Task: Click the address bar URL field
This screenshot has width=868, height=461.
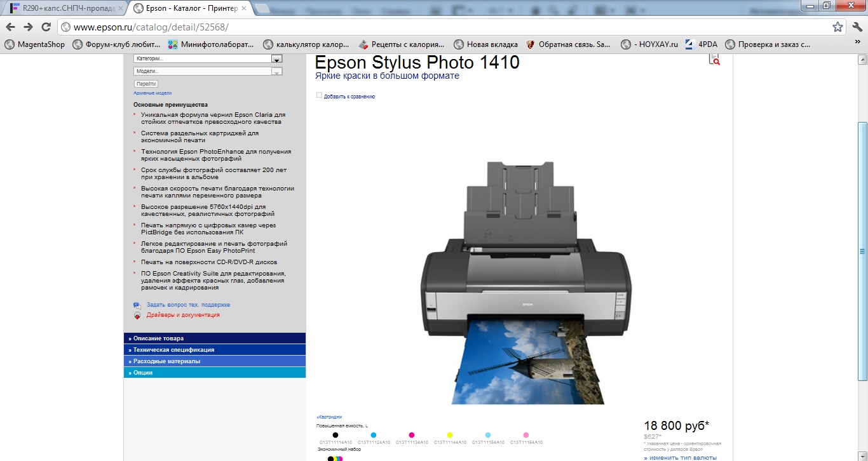Action: click(x=445, y=27)
